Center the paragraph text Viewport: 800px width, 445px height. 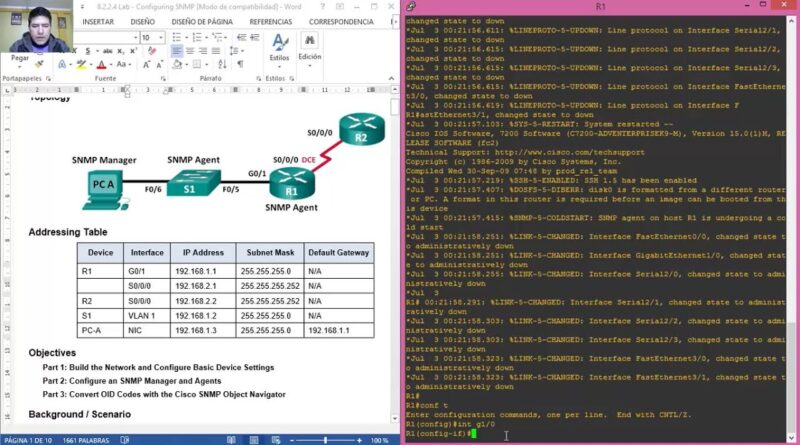click(x=190, y=51)
